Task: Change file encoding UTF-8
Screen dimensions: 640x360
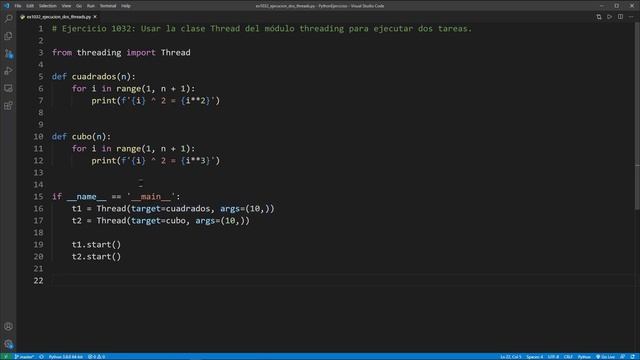Action: click(553, 357)
